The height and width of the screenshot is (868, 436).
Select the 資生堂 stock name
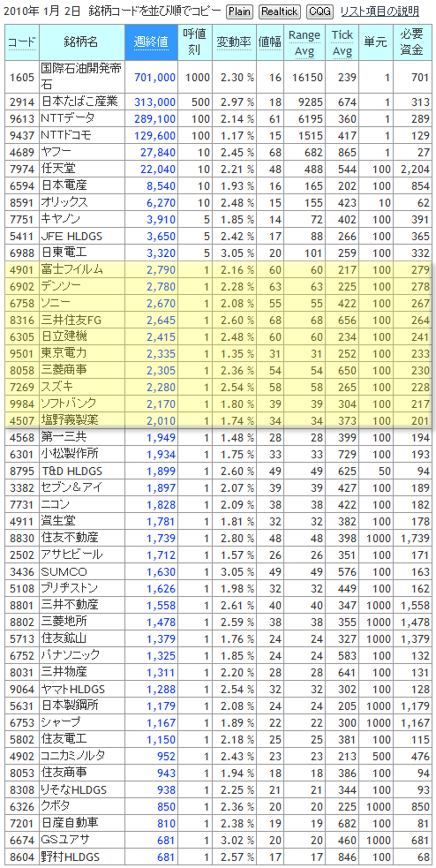(60, 520)
